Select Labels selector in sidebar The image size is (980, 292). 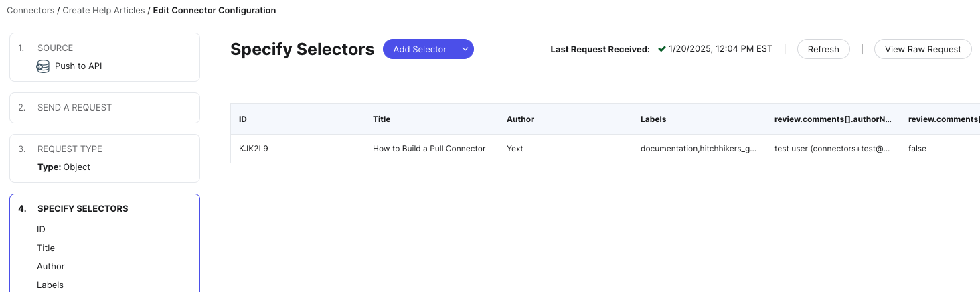[x=50, y=285]
